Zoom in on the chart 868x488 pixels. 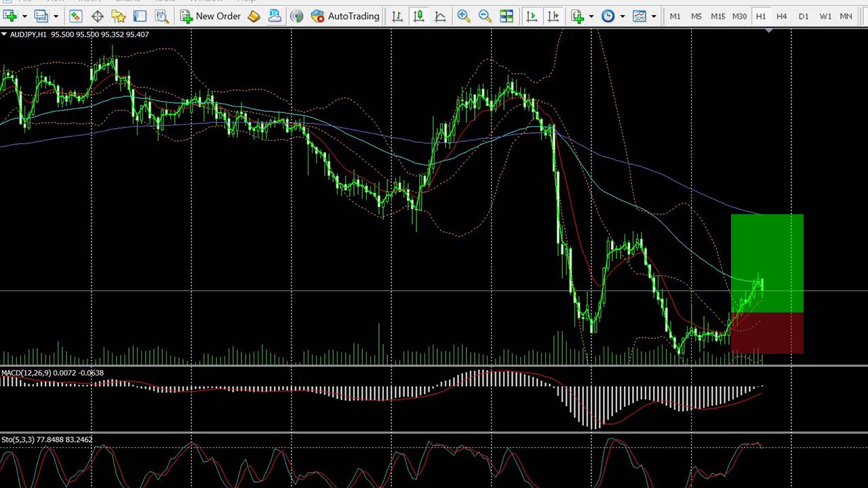(x=464, y=16)
